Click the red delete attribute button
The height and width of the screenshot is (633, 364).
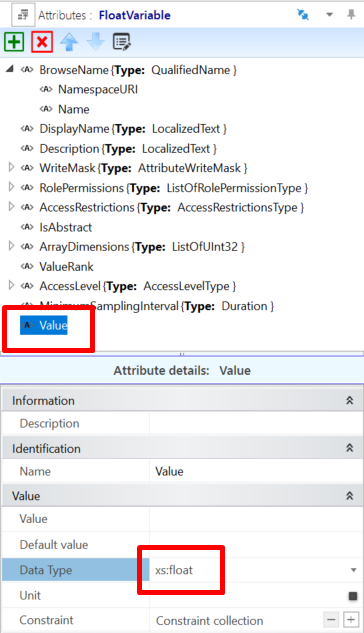coord(42,42)
